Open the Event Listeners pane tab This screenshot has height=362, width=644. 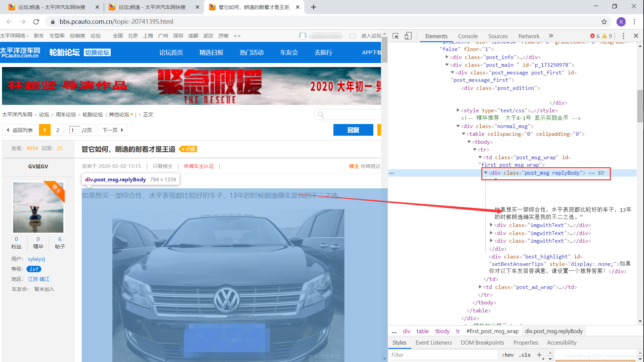434,343
